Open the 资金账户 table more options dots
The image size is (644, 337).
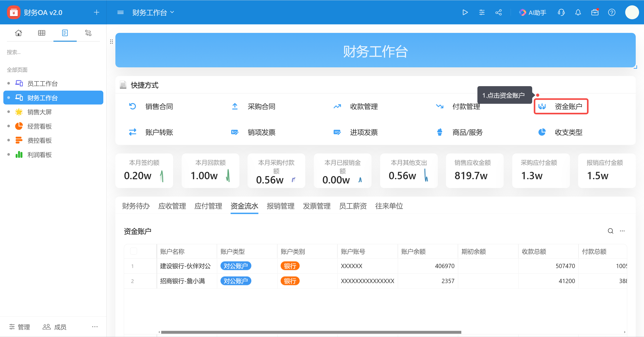(x=622, y=231)
